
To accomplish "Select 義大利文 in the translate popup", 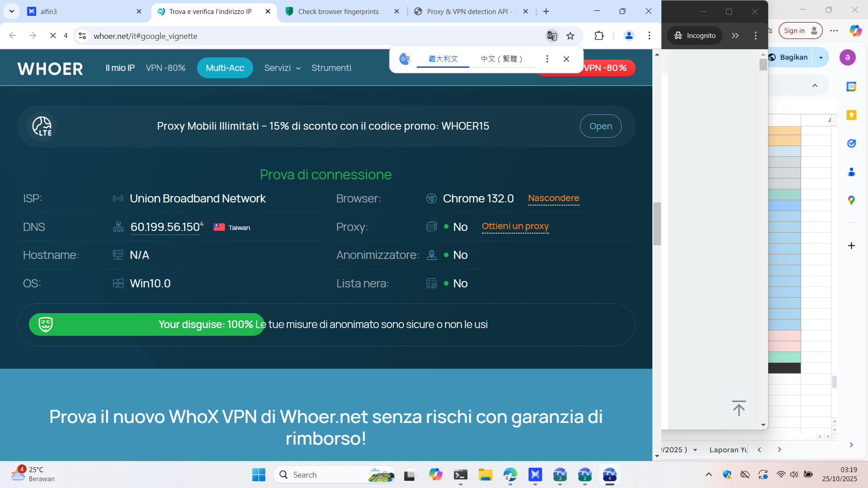I will [443, 59].
